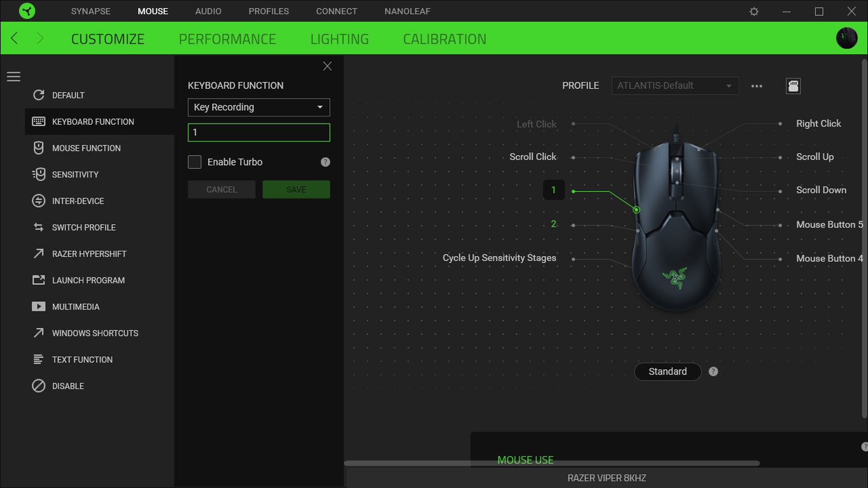This screenshot has height=488, width=868.
Task: Click the Inter-Device icon
Action: pos(39,201)
